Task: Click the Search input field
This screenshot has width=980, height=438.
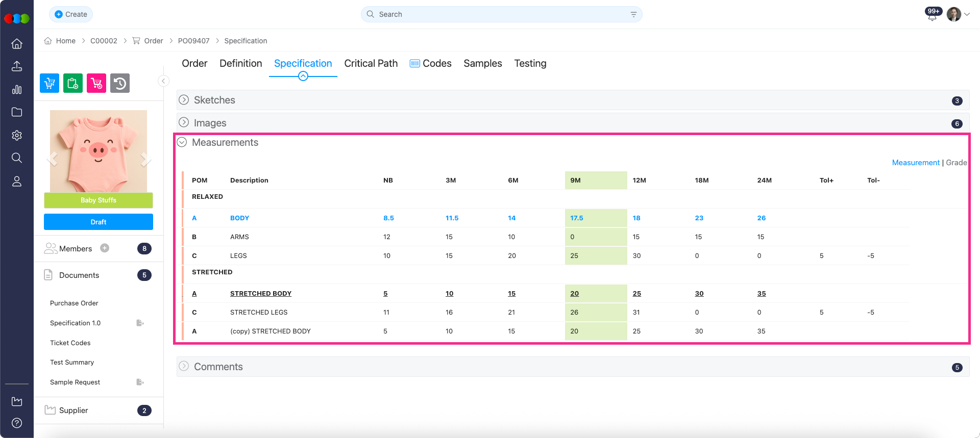Action: point(500,14)
